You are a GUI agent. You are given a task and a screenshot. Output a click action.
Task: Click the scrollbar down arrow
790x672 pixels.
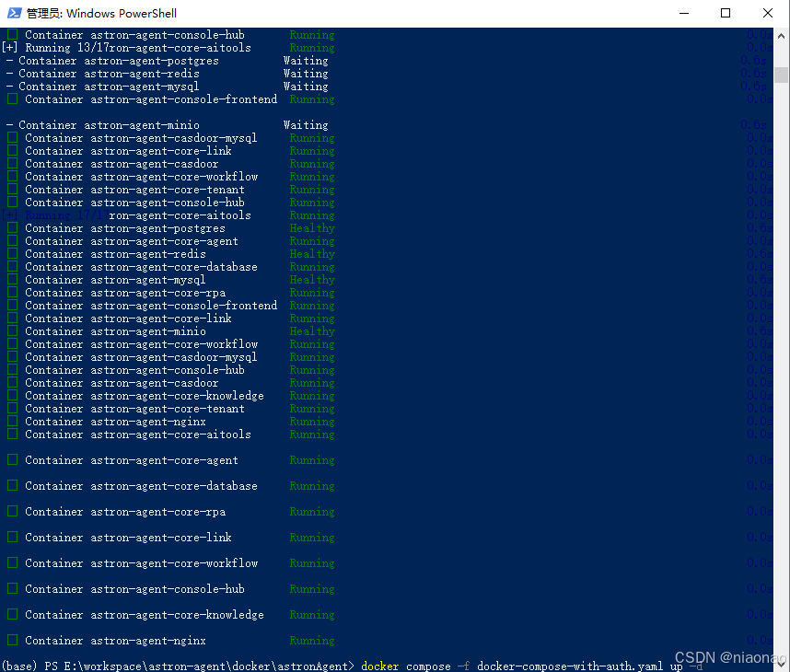pyautogui.click(x=781, y=664)
